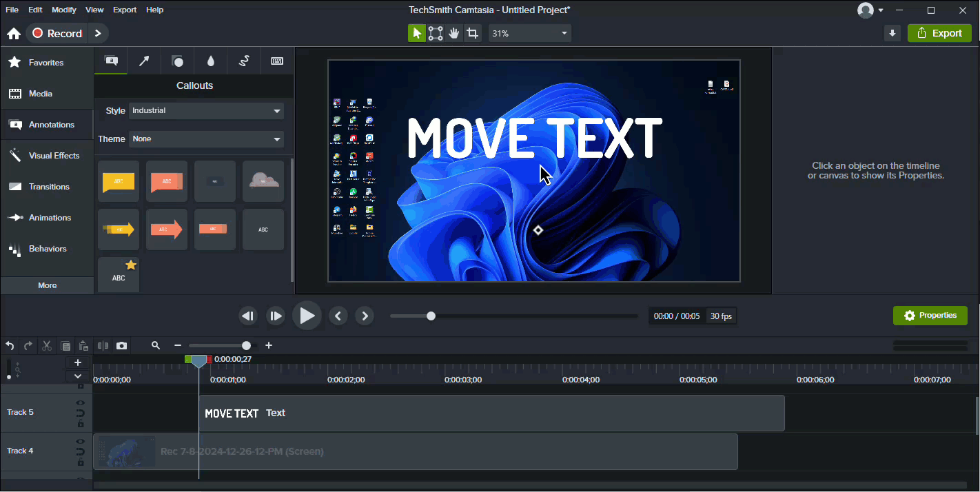Click the green Properties button
This screenshot has height=492, width=980.
click(930, 316)
